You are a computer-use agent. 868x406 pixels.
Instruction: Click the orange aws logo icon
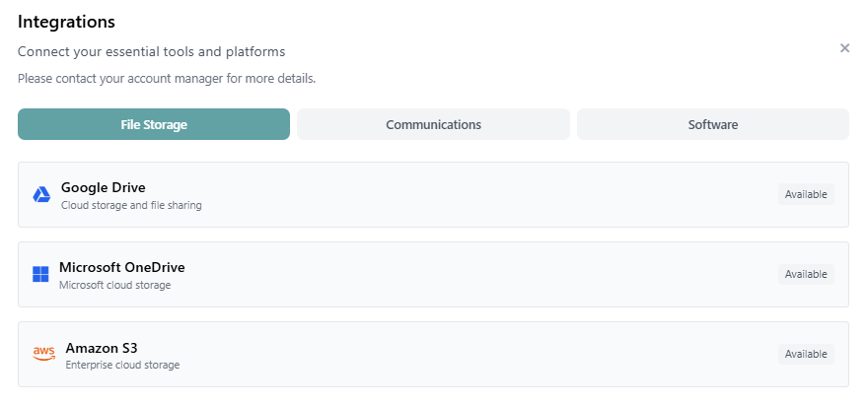[x=43, y=354]
